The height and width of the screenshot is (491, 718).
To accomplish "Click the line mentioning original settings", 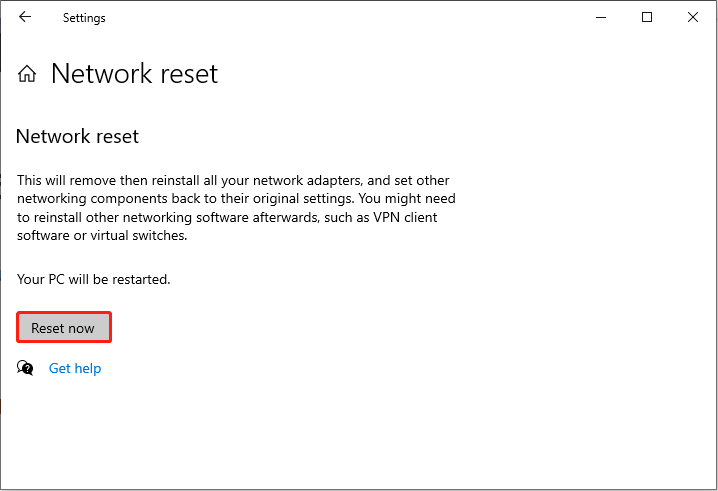I will (236, 199).
